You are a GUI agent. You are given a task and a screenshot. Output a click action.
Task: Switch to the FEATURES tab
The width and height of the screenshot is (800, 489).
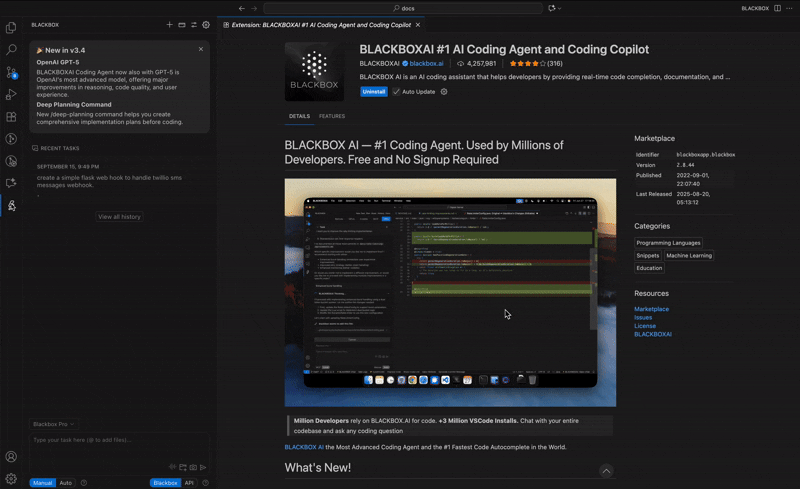coord(332,116)
